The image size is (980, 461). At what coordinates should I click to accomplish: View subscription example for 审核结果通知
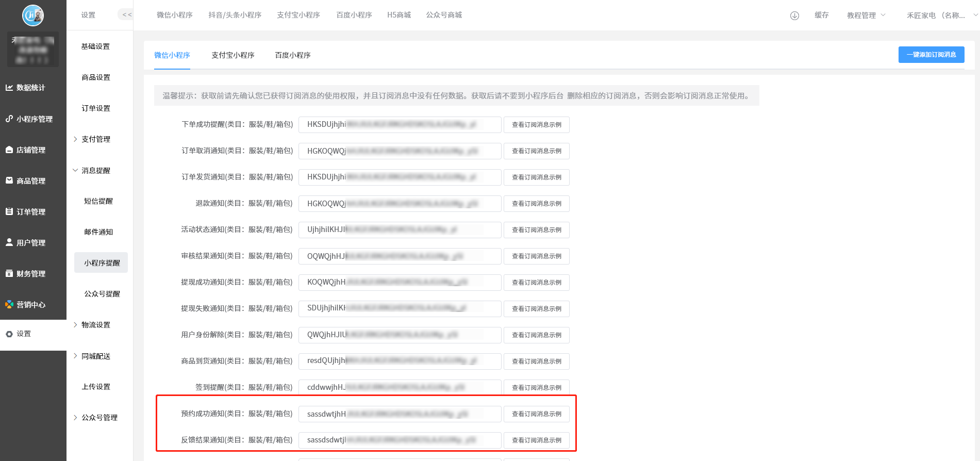[537, 256]
